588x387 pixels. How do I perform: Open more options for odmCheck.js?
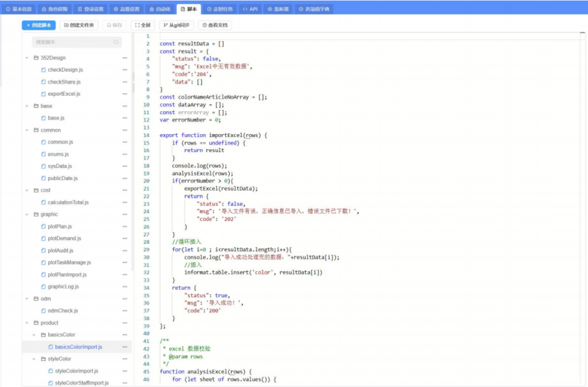click(125, 311)
